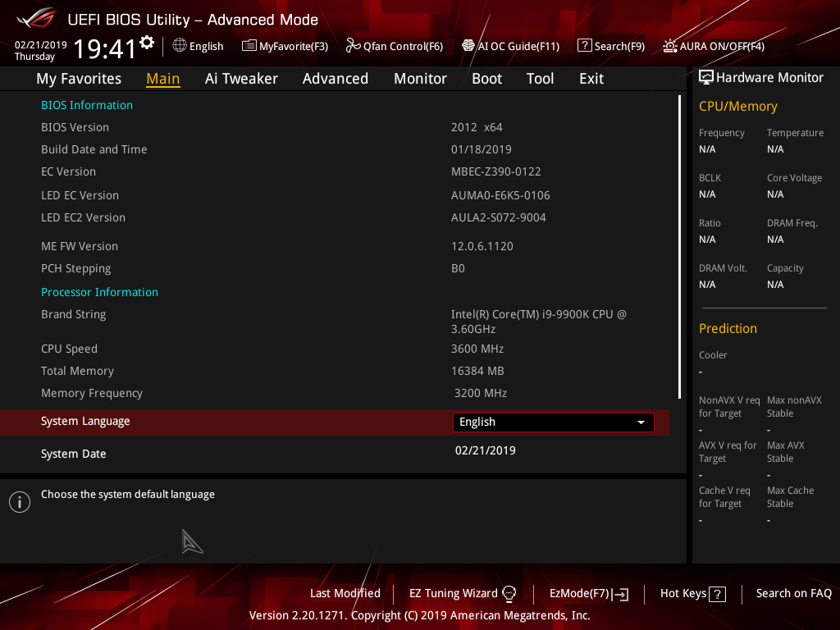The image size is (840, 630).
Task: Open the Monitor tab
Action: 420,79
